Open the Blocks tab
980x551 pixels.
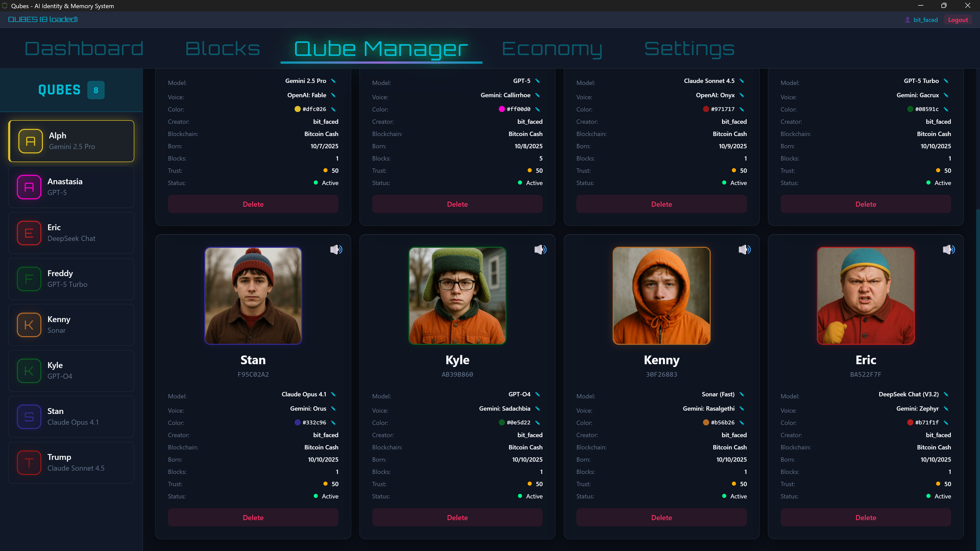coord(223,48)
